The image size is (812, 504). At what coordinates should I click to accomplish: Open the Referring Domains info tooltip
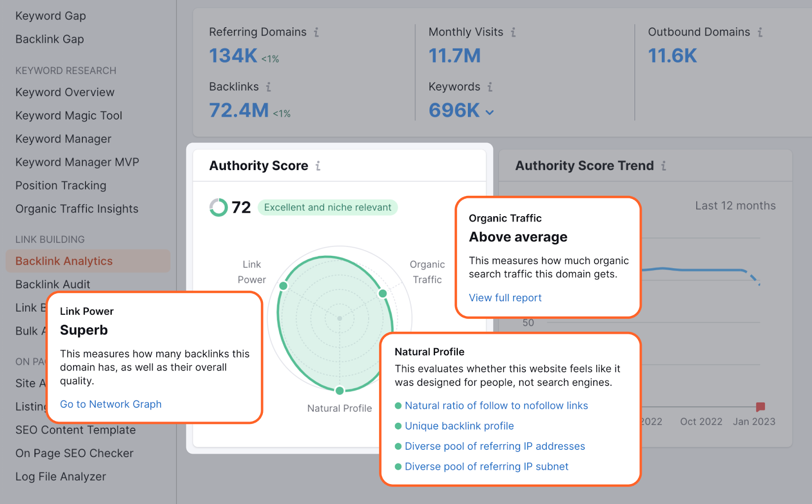coord(317,31)
